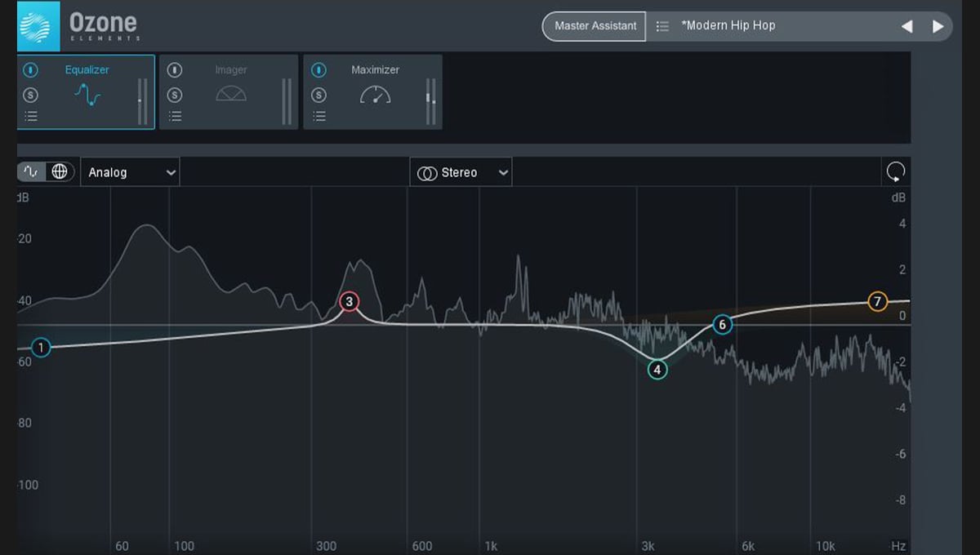Open the preset list icon beside Master Assistant
Viewport: 980px width, 555px height.
click(x=662, y=26)
